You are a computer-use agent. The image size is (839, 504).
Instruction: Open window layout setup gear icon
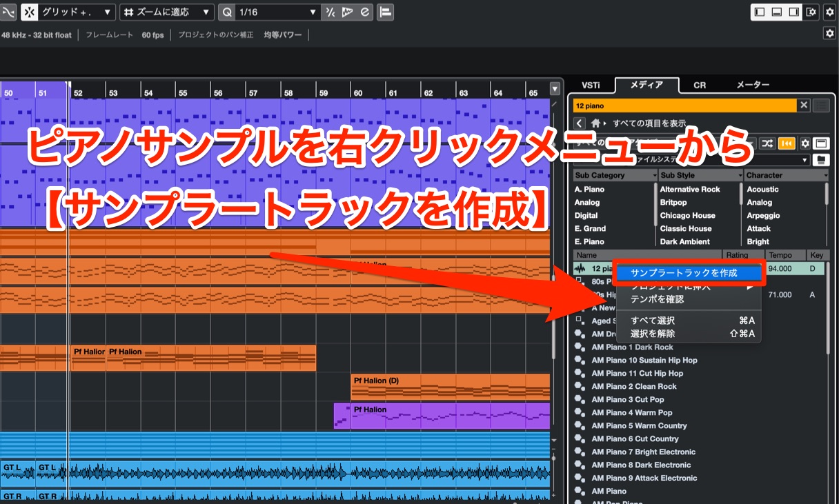811,12
